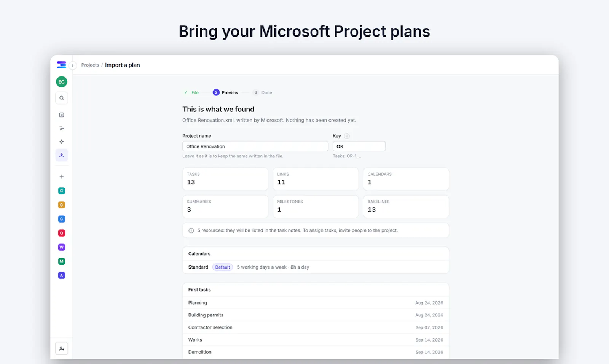The image size is (609, 364).
Task: Select the Done step
Action: pyautogui.click(x=263, y=92)
